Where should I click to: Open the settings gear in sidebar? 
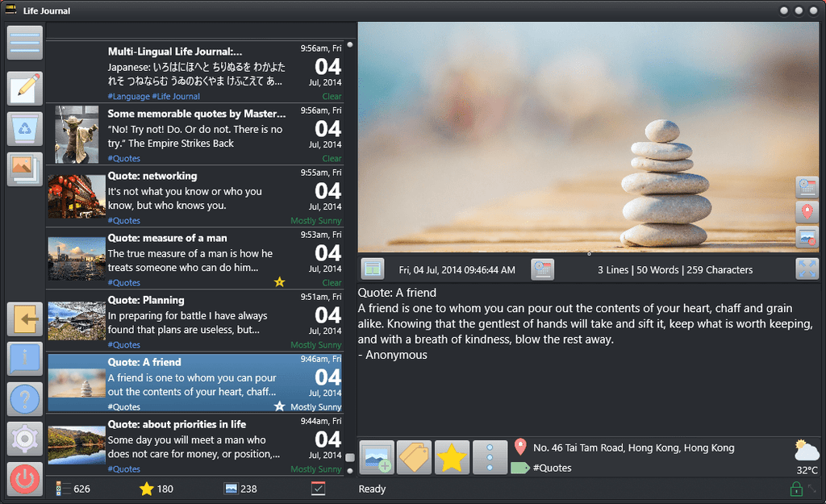pos(24,439)
